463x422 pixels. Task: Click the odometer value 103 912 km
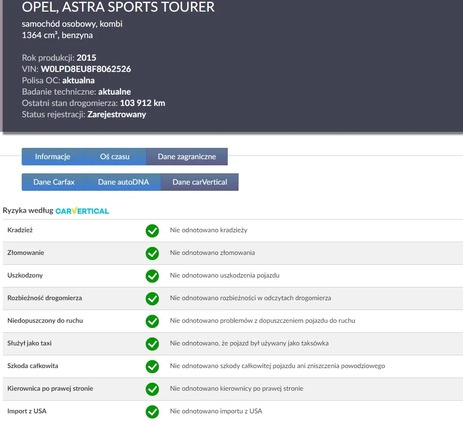[x=143, y=103]
